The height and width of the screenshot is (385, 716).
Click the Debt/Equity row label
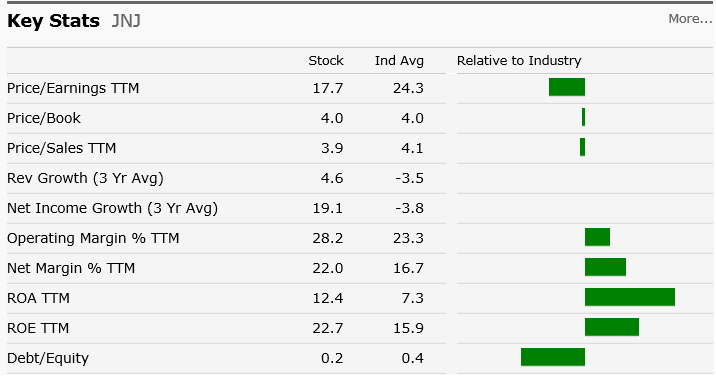[48, 358]
